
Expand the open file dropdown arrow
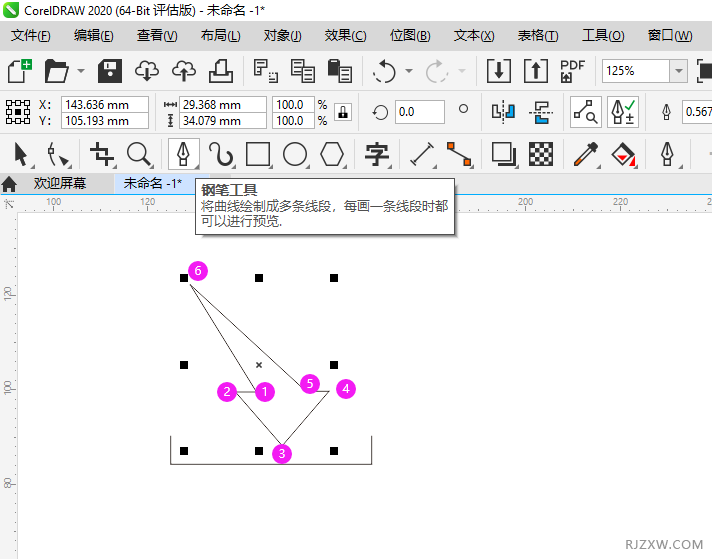[81, 71]
